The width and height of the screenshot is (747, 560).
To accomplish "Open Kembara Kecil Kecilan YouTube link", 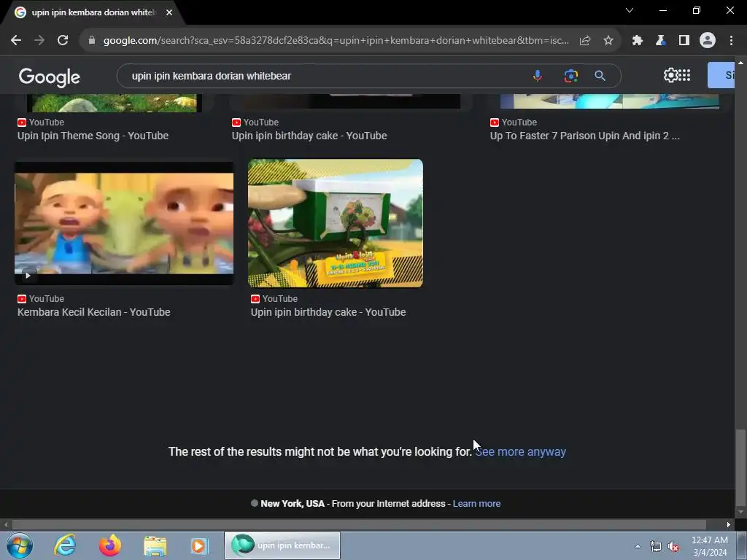I will [x=94, y=312].
